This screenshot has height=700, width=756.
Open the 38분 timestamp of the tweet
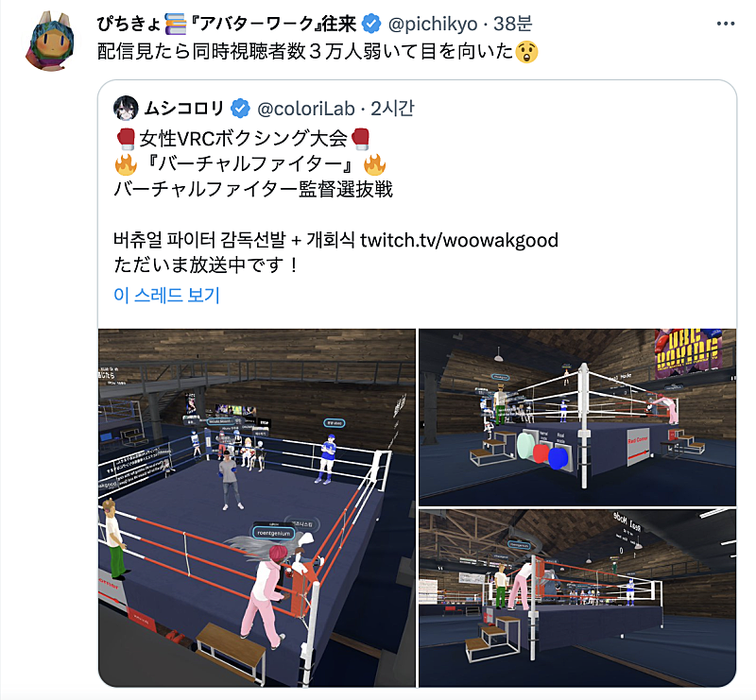pyautogui.click(x=512, y=24)
